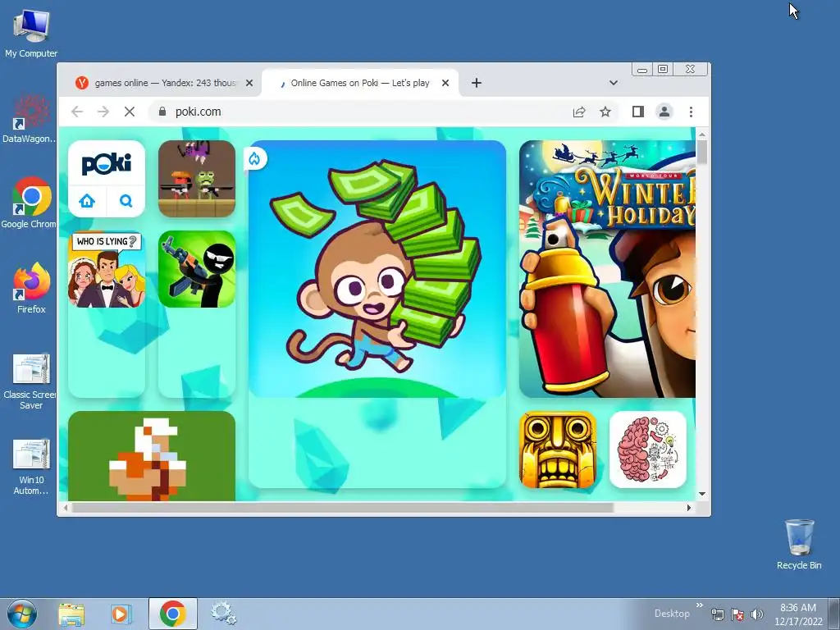Click the Poki home icon
This screenshot has width=840, height=630.
tap(87, 201)
